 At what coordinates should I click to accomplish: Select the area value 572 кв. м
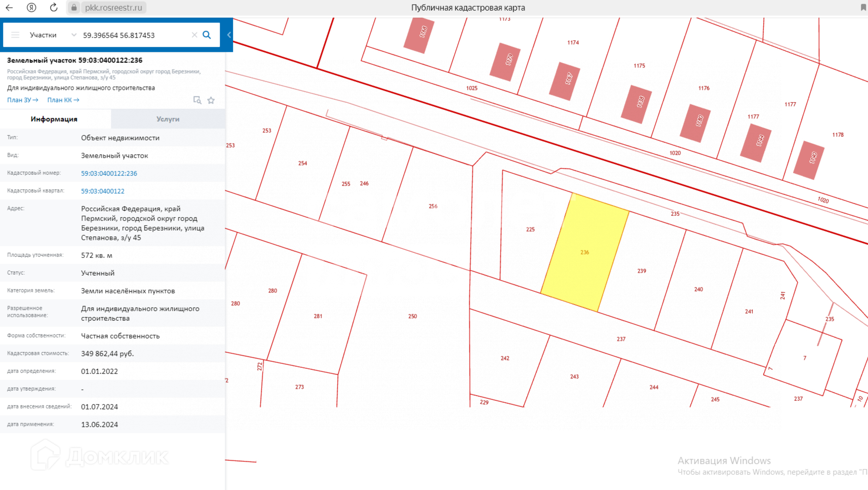(x=97, y=255)
